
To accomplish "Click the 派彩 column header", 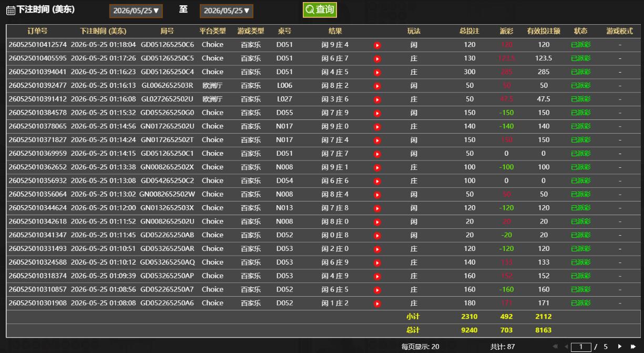I will point(506,31).
